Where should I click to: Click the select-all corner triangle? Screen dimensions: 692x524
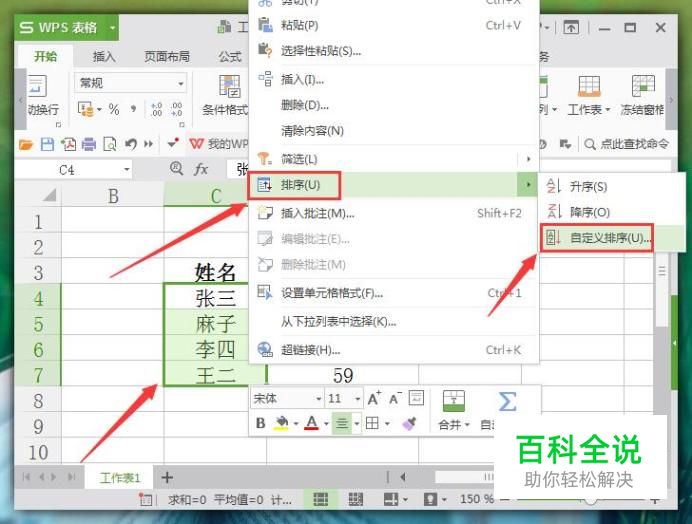click(x=49, y=195)
